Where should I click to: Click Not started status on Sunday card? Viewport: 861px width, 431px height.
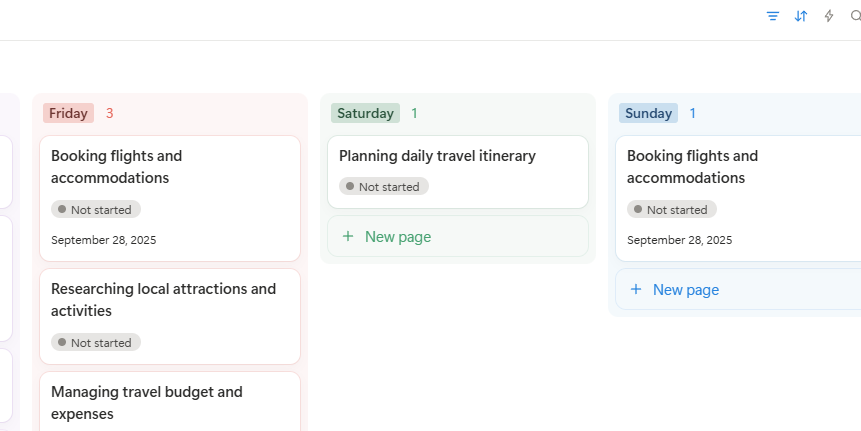(672, 210)
